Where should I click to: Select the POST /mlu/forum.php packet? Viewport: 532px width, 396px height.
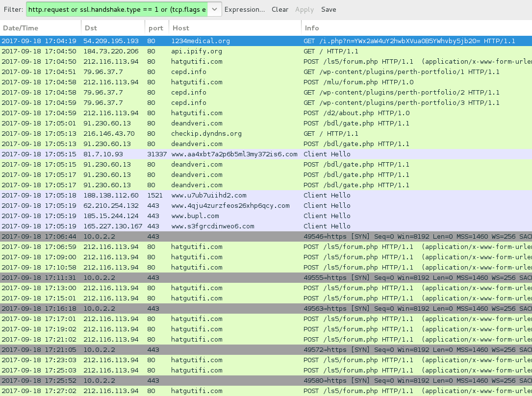[x=266, y=82]
